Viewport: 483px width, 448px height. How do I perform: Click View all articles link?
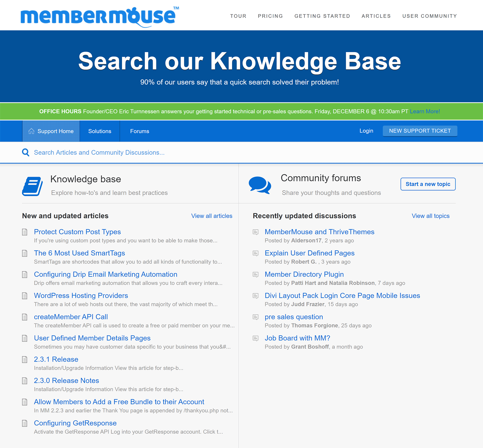pyautogui.click(x=212, y=216)
